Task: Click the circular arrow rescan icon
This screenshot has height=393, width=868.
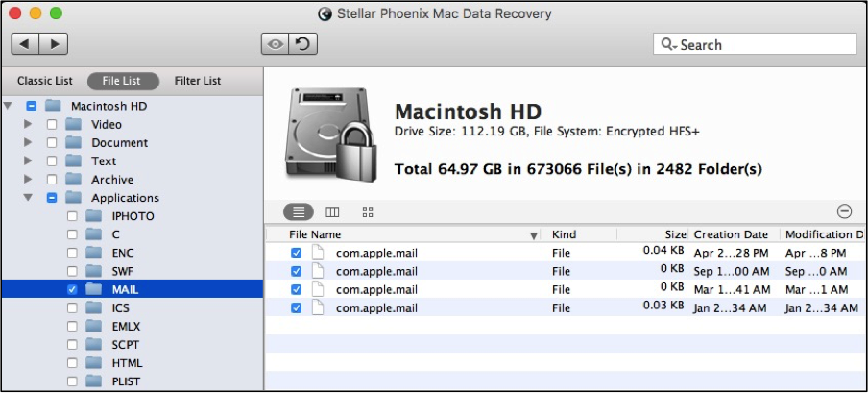Action: (303, 44)
